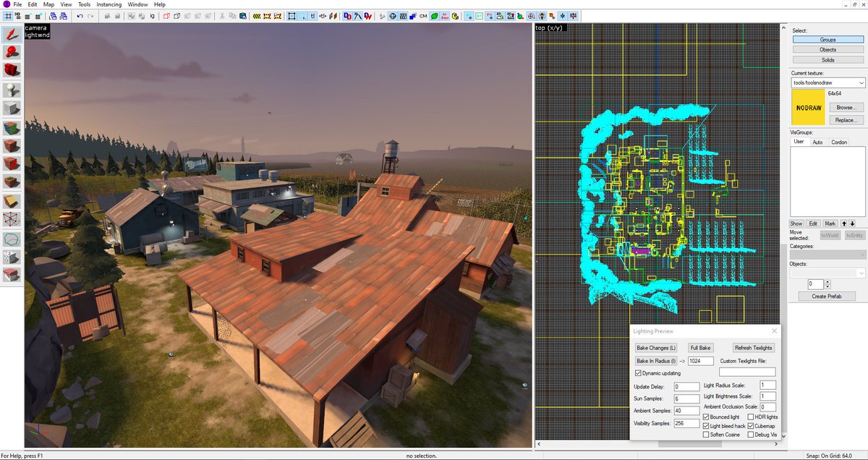Disable the Bounced light checkbox
Screen dimensions: 868x460
(706, 417)
